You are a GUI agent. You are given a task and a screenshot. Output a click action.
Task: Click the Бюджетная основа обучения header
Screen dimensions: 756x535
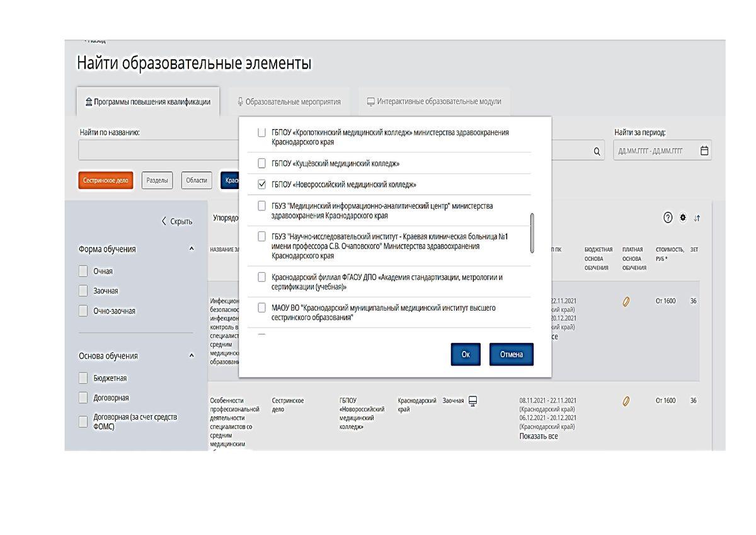(598, 258)
